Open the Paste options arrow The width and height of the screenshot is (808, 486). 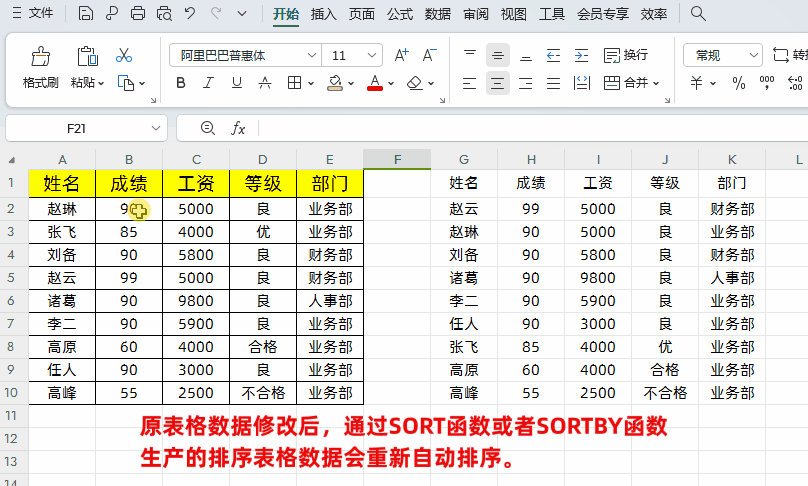coord(101,83)
